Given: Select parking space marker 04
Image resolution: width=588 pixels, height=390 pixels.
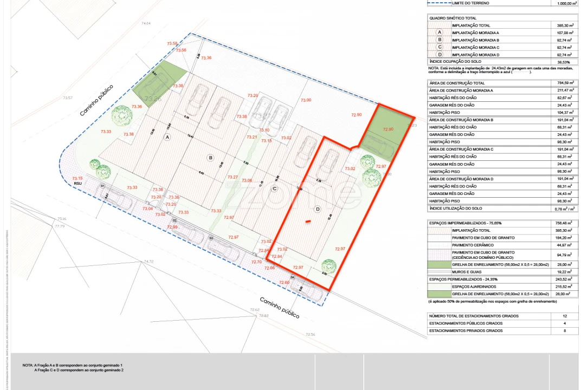Looking at the screenshot, I should (x=293, y=277).
